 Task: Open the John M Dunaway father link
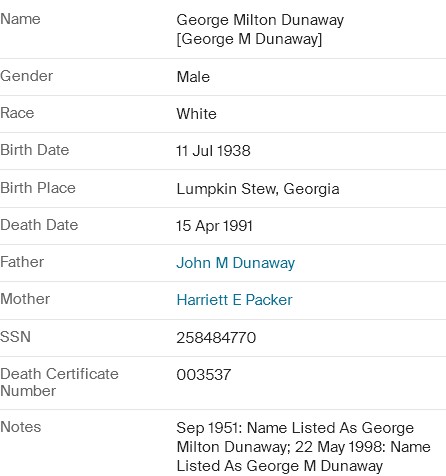pos(235,263)
